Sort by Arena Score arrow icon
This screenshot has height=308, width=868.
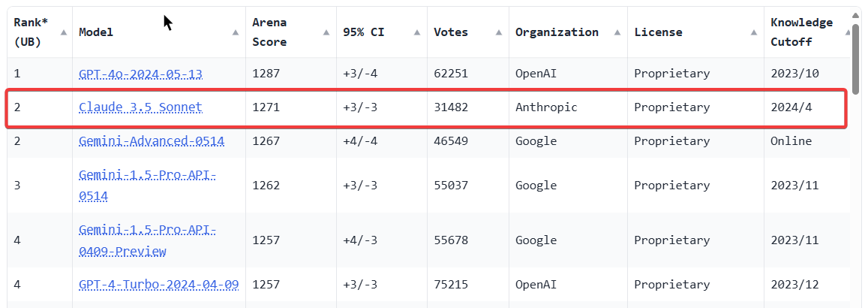click(326, 33)
